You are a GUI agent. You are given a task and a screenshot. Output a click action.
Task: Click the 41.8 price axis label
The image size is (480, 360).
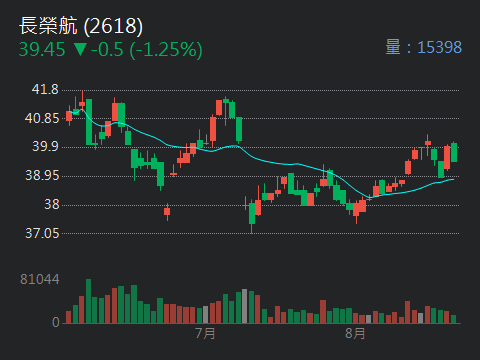pos(45,89)
